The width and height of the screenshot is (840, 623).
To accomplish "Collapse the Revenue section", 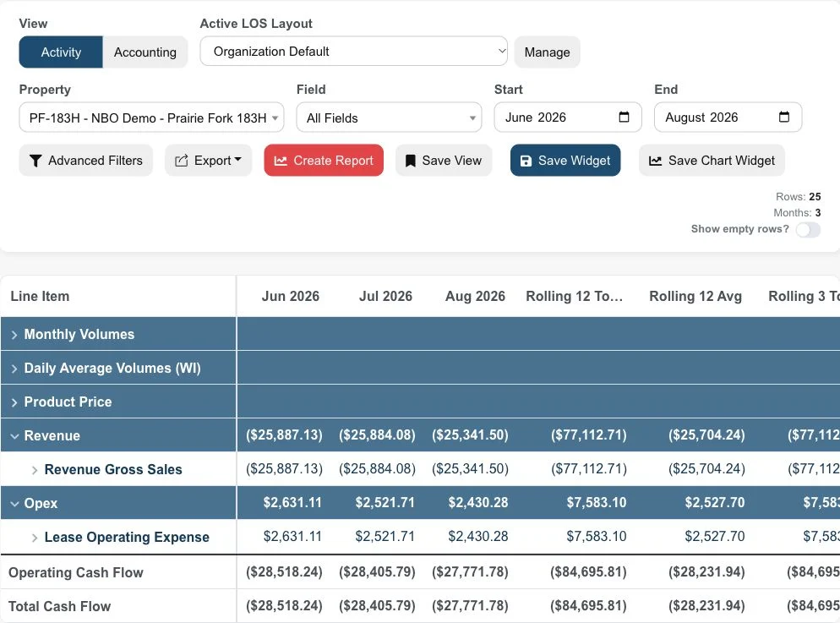I will click(x=14, y=436).
